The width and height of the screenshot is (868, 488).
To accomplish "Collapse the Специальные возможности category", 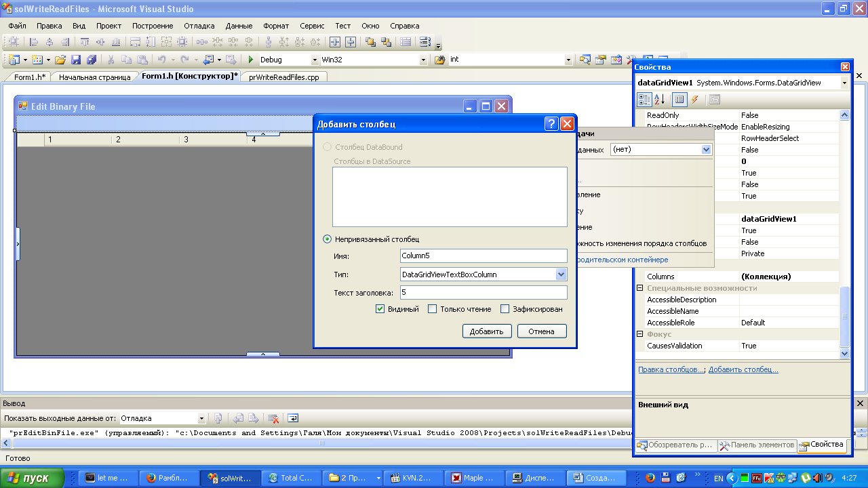I will [640, 288].
